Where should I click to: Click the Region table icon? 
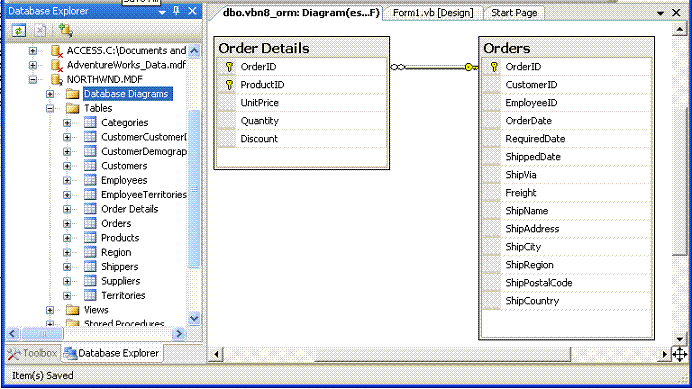click(90, 252)
